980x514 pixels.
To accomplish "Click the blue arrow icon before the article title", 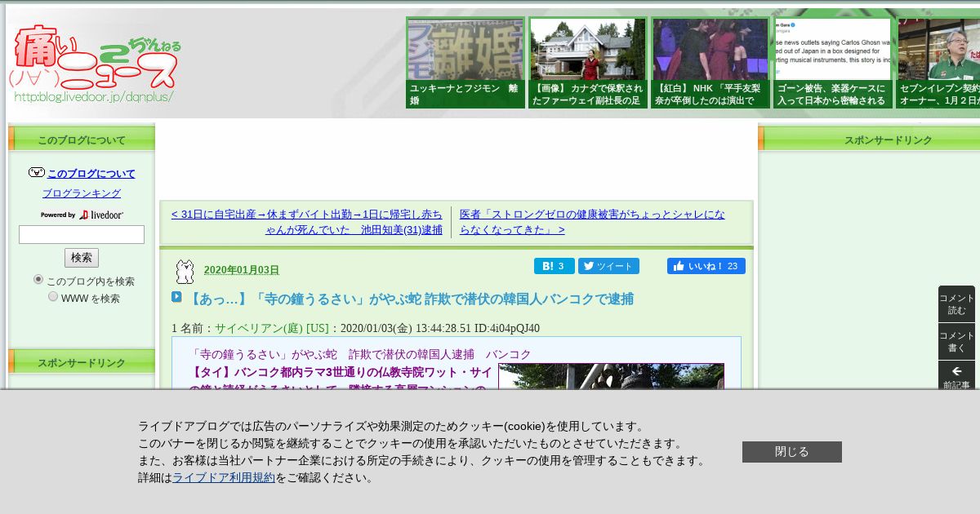I will pos(176,297).
